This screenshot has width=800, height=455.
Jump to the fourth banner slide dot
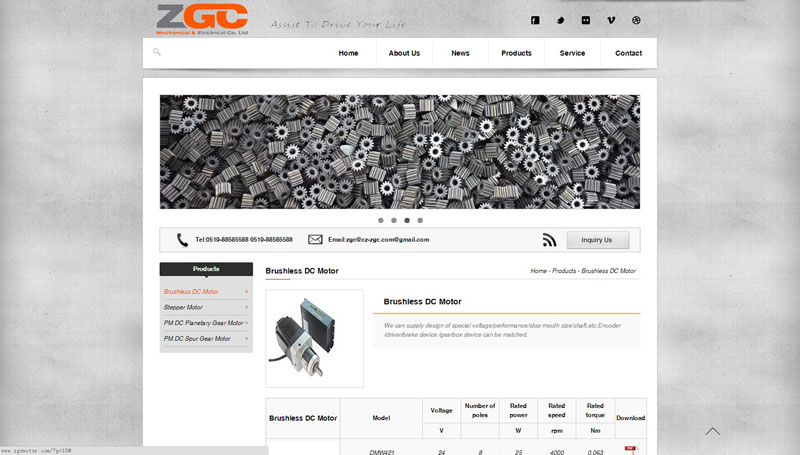pyautogui.click(x=420, y=220)
